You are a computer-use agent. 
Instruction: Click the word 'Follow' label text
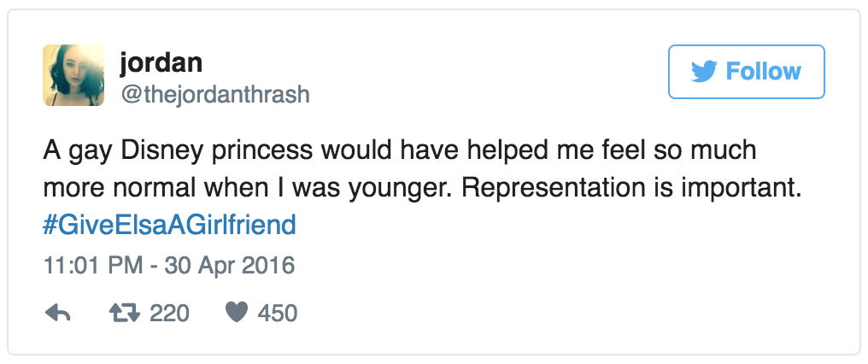tap(764, 72)
